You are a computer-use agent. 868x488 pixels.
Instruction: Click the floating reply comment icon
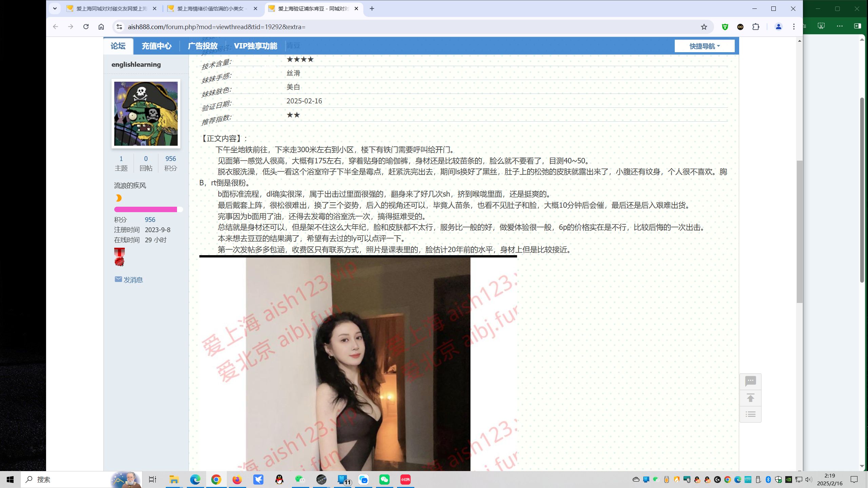point(750,381)
